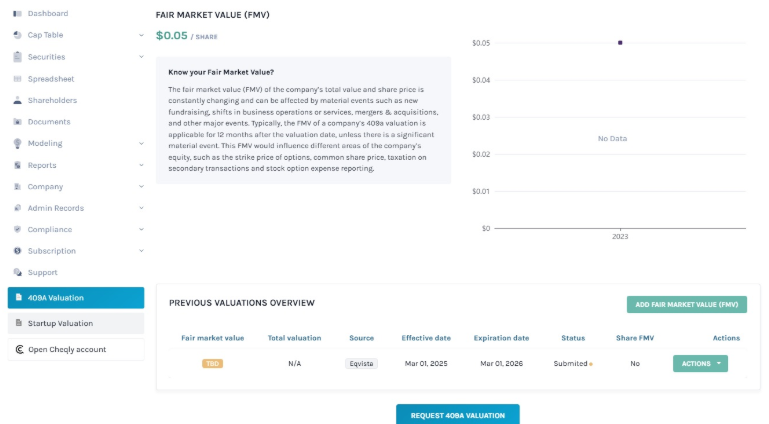This screenshot has height=424, width=769.
Task: Click Add Fair Market Value (FMV) button
Action: pyautogui.click(x=687, y=305)
